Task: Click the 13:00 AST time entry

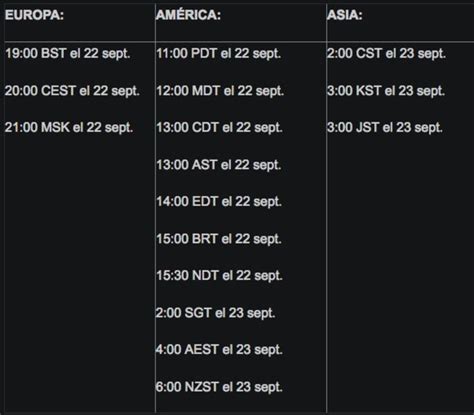Action: coord(219,165)
